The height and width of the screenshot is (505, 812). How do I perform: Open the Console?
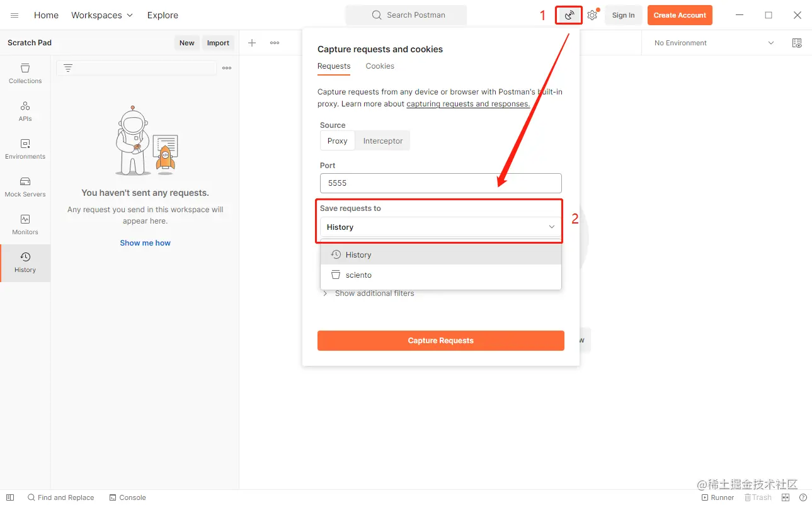127,497
